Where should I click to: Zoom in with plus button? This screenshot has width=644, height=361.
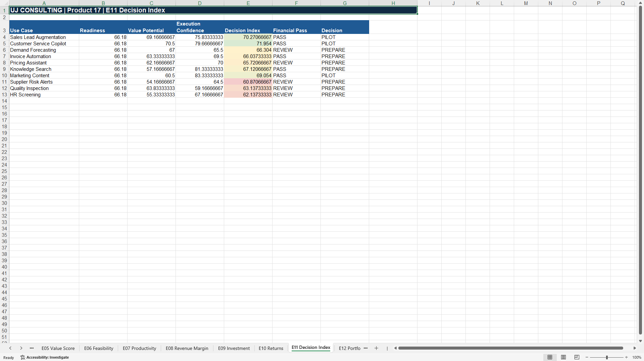(x=626, y=357)
